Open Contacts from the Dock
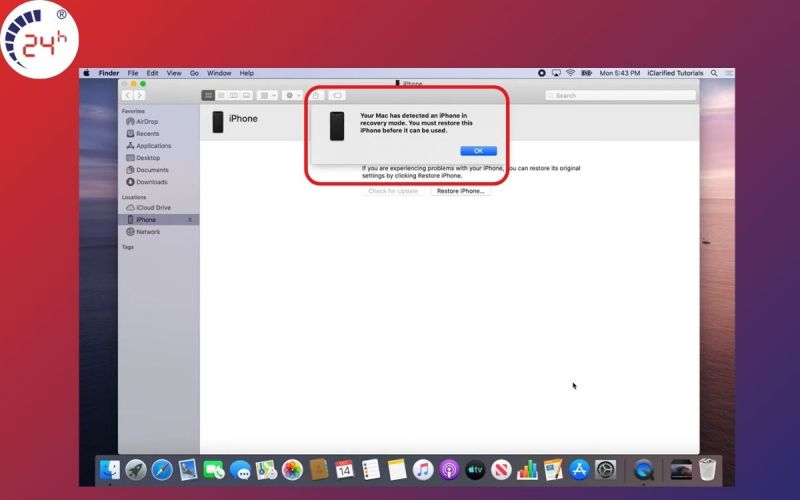This screenshot has width=800, height=500. pyautogui.click(x=318, y=469)
